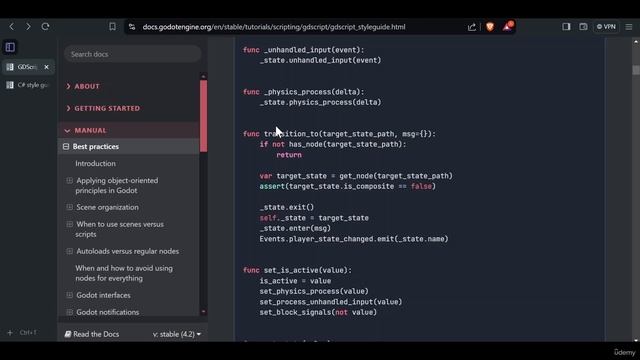
Task: Go forward with the browser forward arrow
Action: coord(28,27)
